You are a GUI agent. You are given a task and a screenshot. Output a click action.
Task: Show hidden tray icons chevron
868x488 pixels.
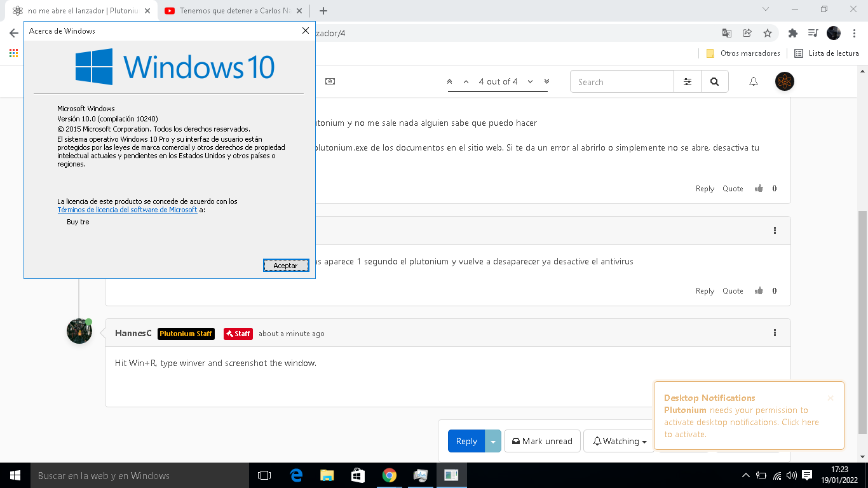tap(746, 475)
